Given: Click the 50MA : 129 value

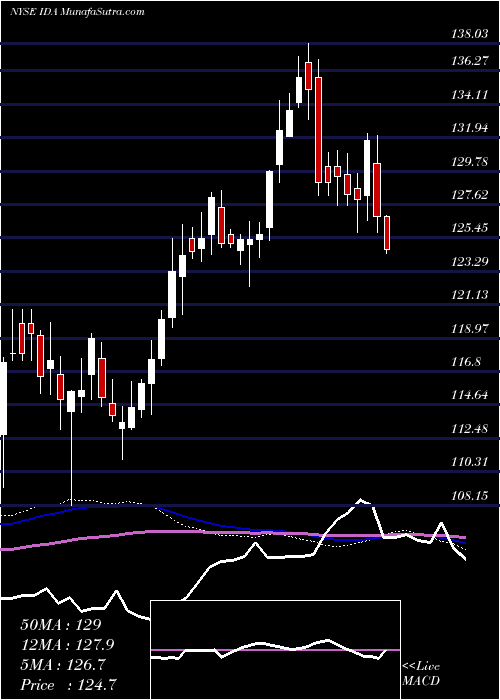Looking at the screenshot, I should pos(61,625).
